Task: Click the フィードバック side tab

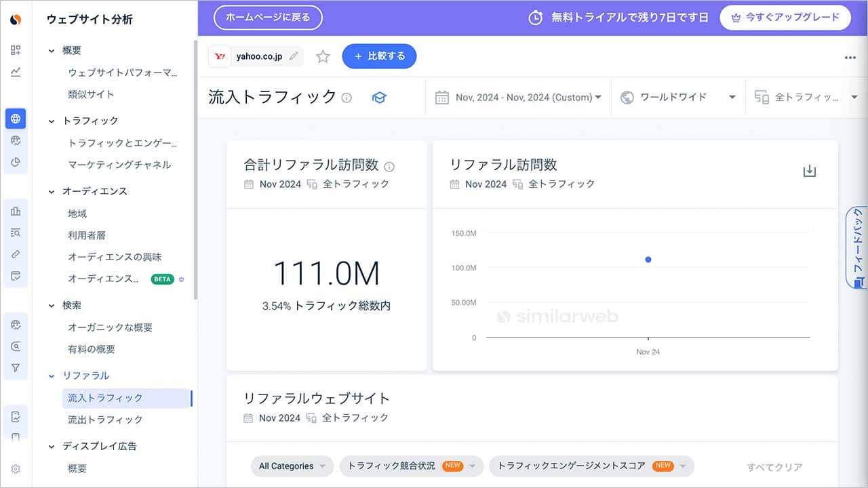Action: (857, 247)
